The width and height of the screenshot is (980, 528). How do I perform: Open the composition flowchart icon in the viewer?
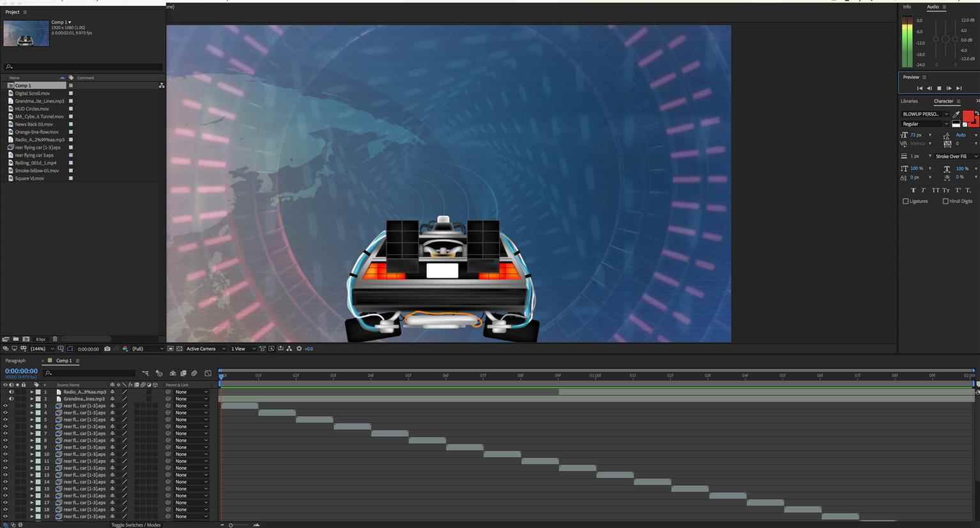click(289, 349)
